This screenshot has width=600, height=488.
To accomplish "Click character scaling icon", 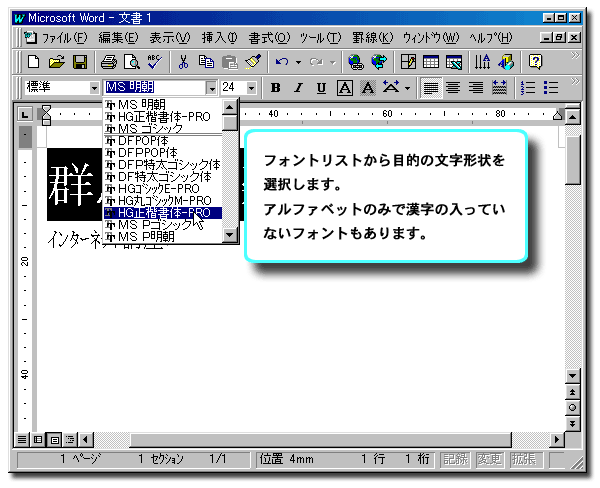I will pos(391,88).
